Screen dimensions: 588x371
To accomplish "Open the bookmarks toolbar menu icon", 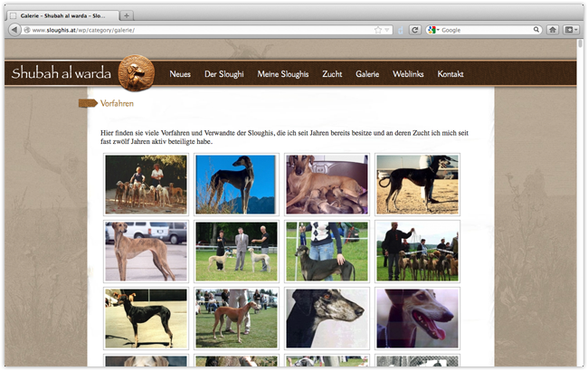I will [571, 30].
